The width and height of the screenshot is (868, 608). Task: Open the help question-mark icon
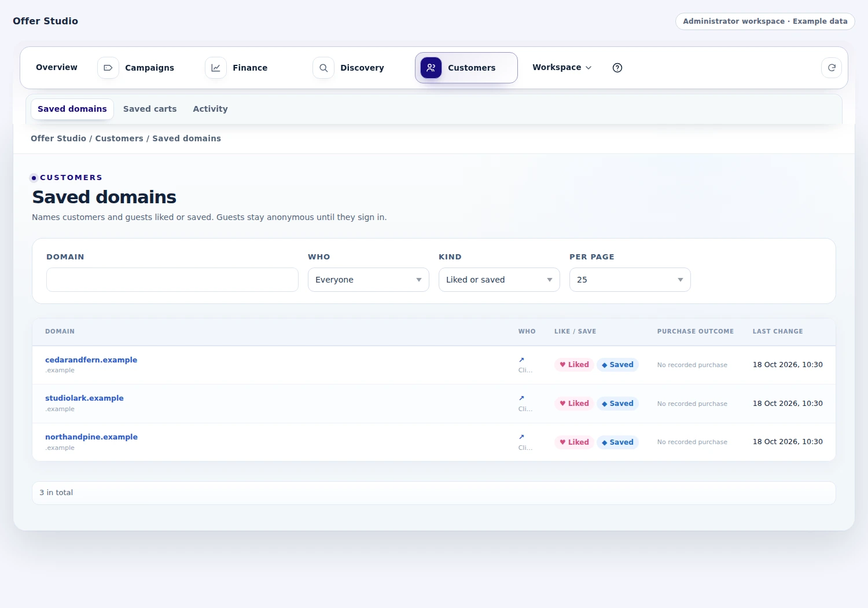(x=617, y=68)
